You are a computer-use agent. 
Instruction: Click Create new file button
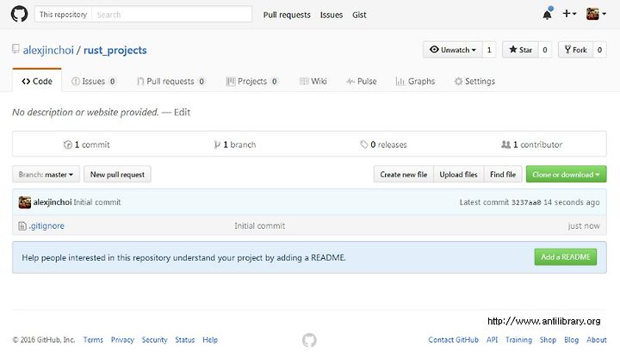[403, 175]
